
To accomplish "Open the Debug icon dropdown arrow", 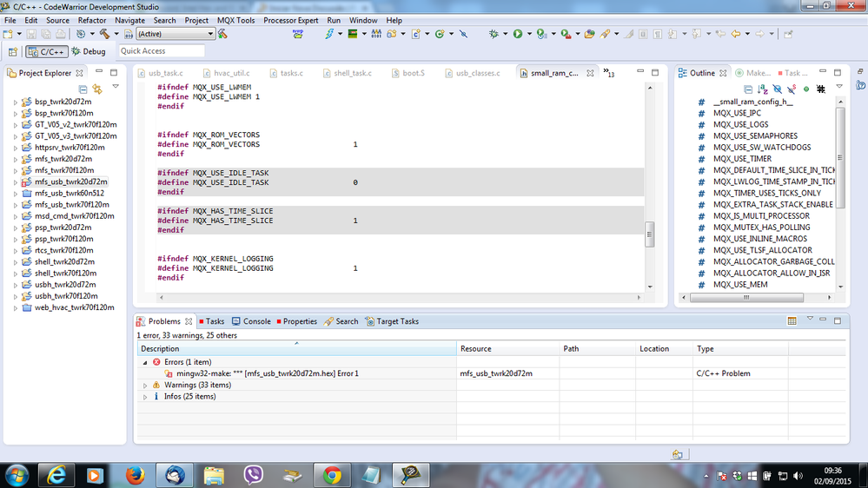I will click(505, 34).
